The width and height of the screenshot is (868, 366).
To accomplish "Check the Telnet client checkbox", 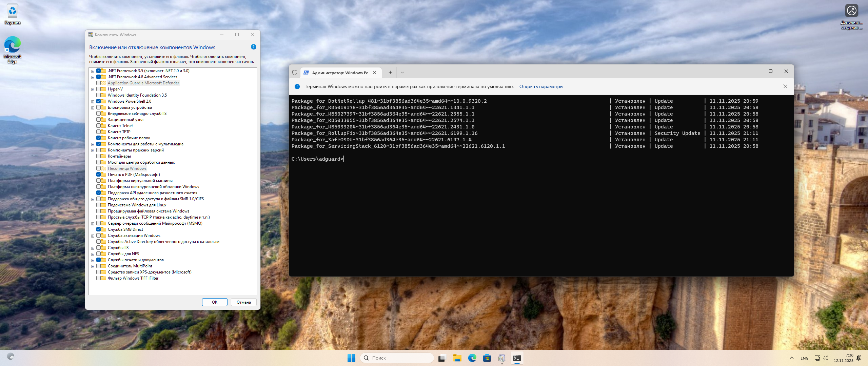I will click(x=99, y=126).
